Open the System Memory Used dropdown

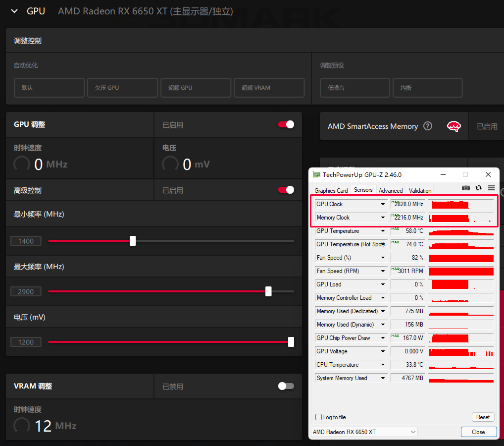click(383, 378)
